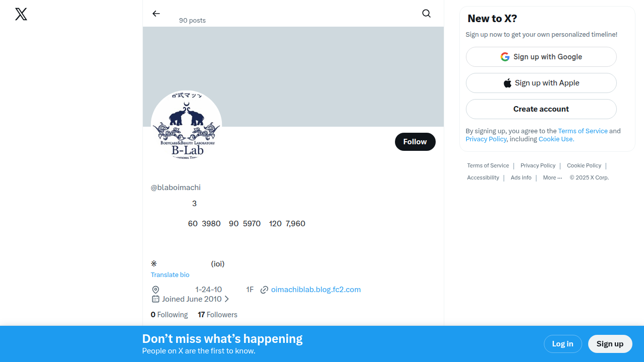This screenshot has width=644, height=362.
Task: Log in from bottom banner
Action: point(562,344)
